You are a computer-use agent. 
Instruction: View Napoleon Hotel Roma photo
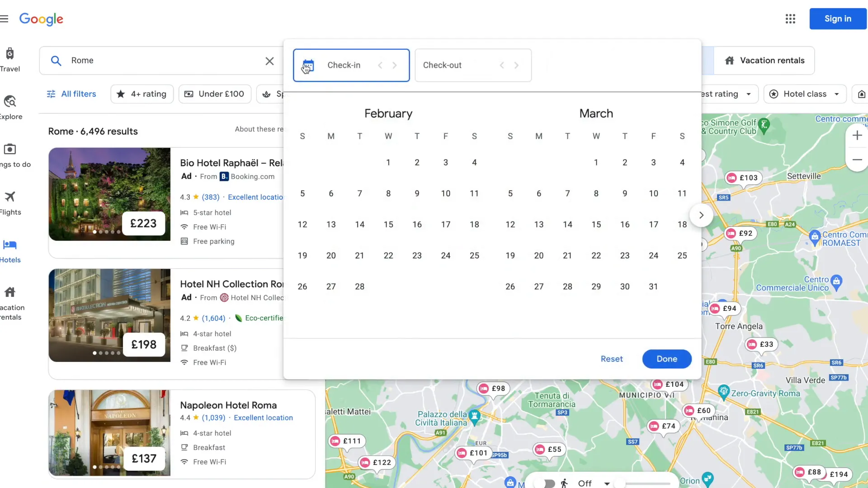[x=109, y=433]
